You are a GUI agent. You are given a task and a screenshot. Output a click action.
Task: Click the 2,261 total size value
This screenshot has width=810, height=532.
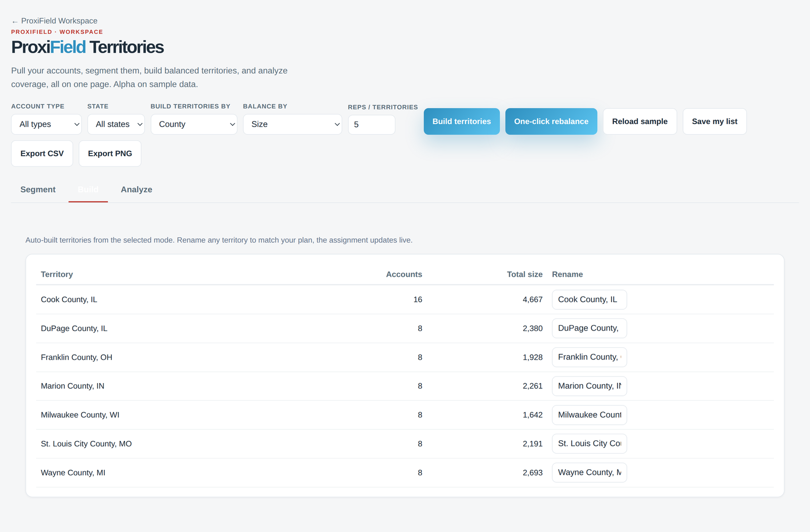(533, 386)
